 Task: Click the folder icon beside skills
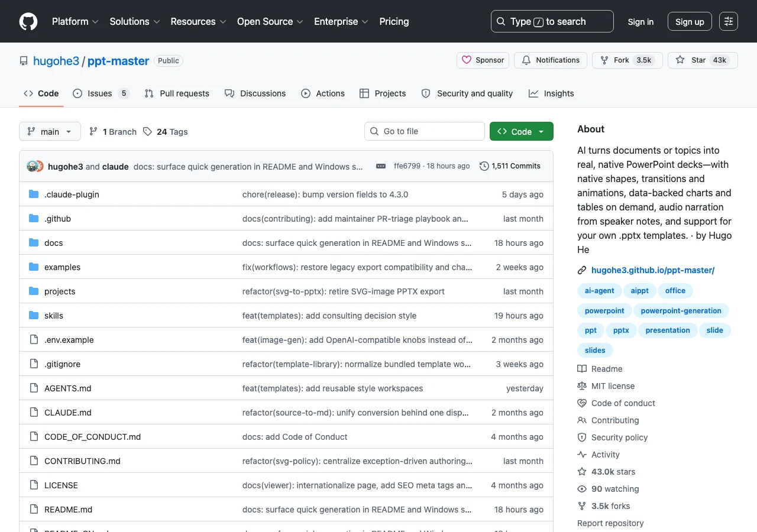click(34, 316)
